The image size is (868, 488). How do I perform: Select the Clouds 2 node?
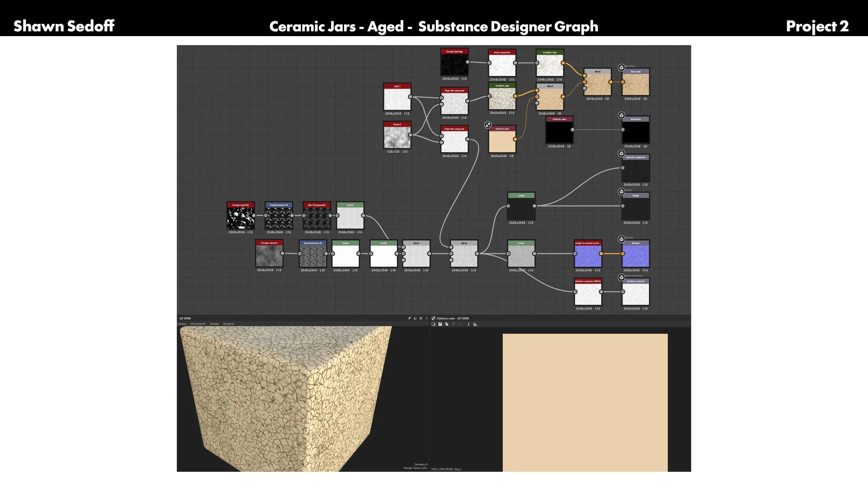tap(397, 135)
